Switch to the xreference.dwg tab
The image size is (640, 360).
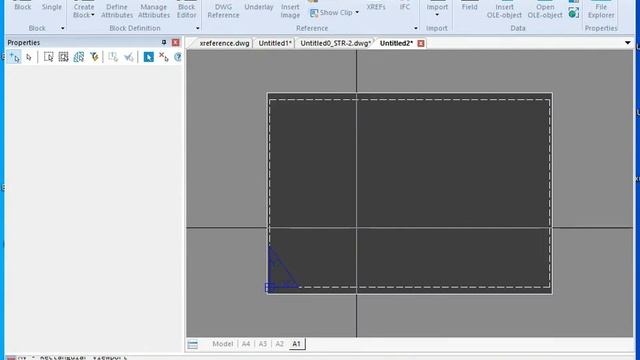pyautogui.click(x=224, y=43)
